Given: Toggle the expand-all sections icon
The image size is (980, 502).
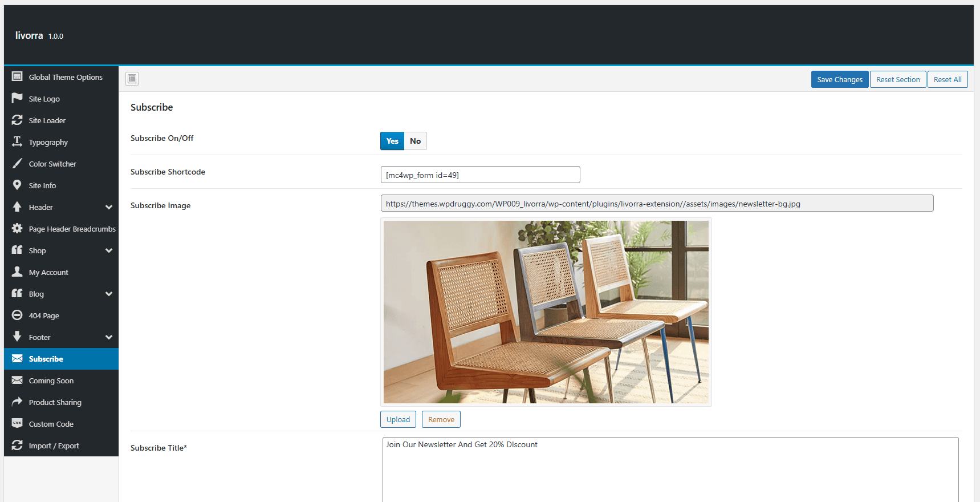Looking at the screenshot, I should pos(132,79).
